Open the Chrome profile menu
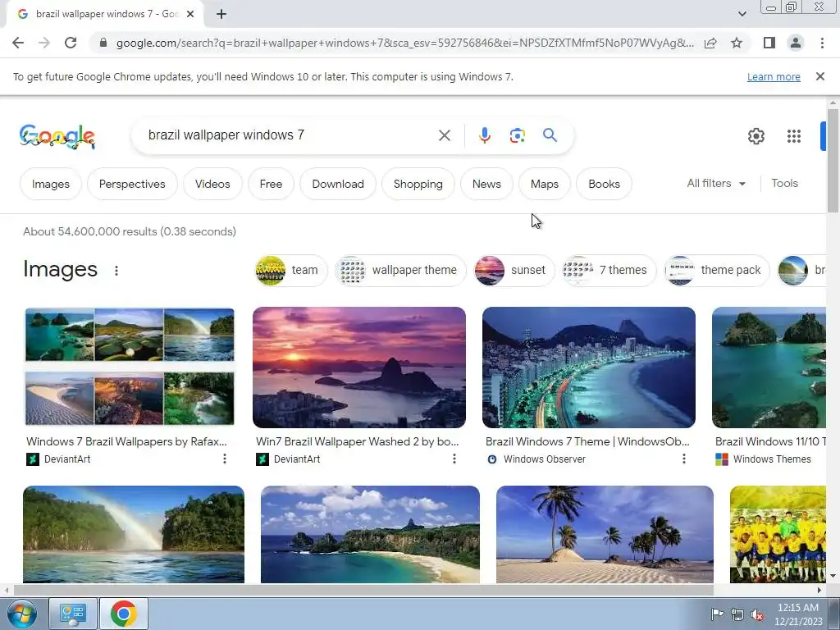Image resolution: width=840 pixels, height=630 pixels. [796, 43]
